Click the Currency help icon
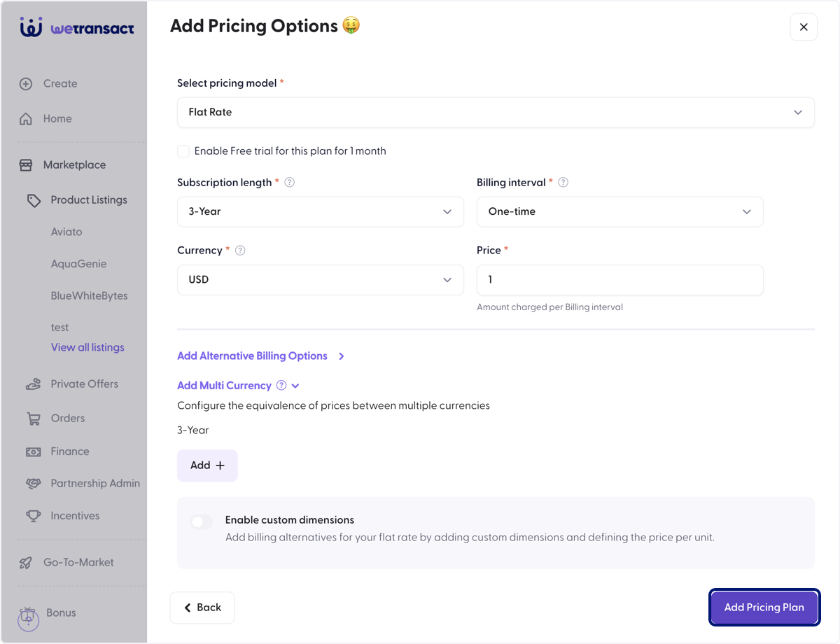 click(x=240, y=251)
